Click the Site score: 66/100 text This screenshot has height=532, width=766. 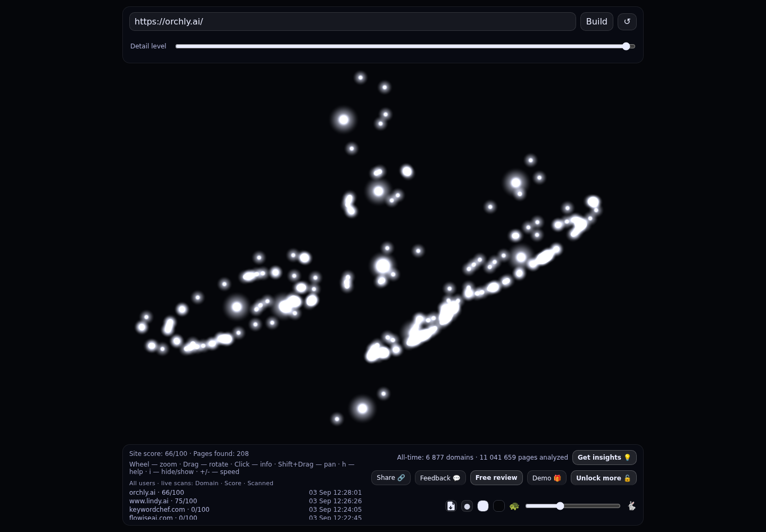pyautogui.click(x=158, y=454)
